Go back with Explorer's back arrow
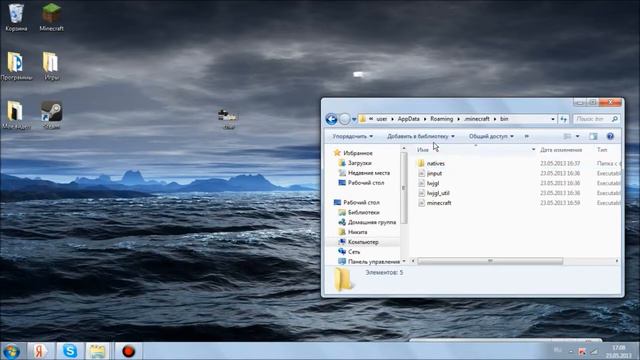This screenshot has width=640, height=360. pyautogui.click(x=331, y=119)
